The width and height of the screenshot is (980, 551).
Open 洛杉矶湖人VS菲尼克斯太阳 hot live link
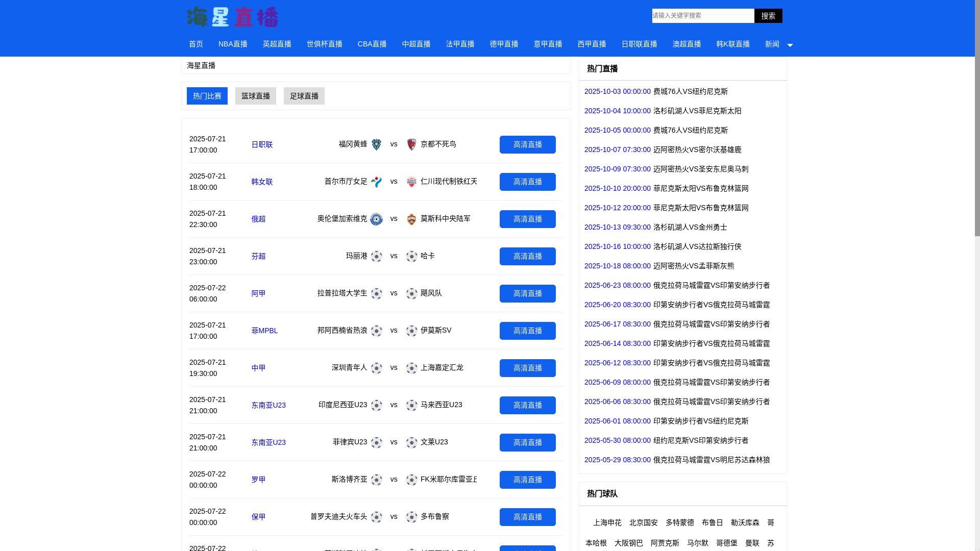click(697, 111)
